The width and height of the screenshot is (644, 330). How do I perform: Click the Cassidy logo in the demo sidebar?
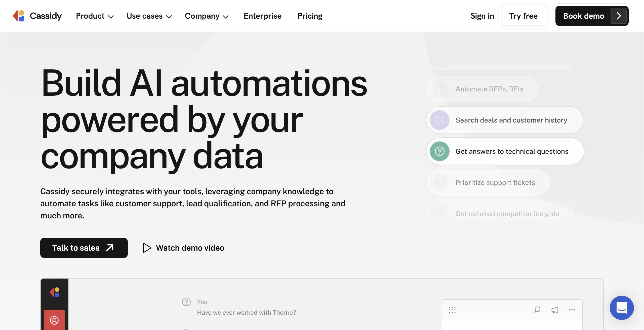click(55, 292)
